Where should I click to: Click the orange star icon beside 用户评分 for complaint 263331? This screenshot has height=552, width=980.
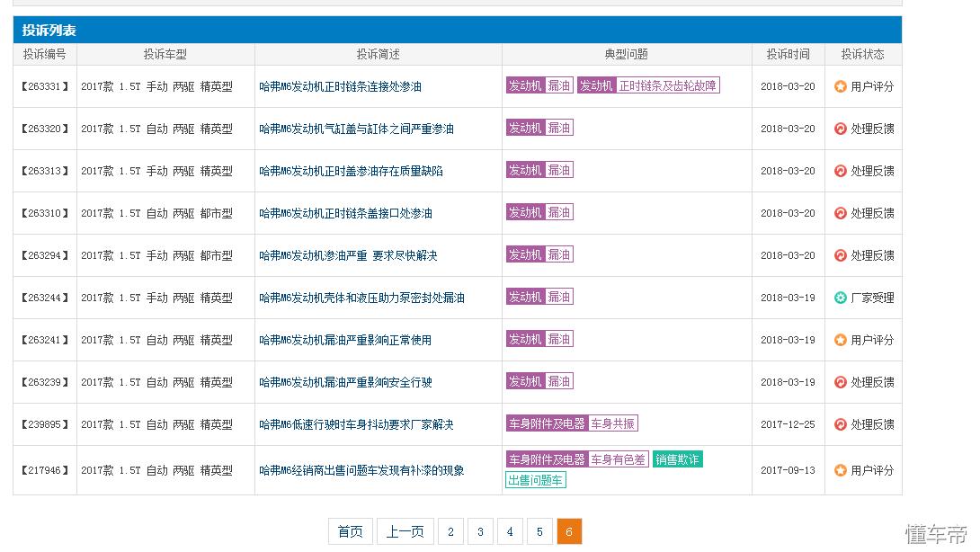pos(839,86)
